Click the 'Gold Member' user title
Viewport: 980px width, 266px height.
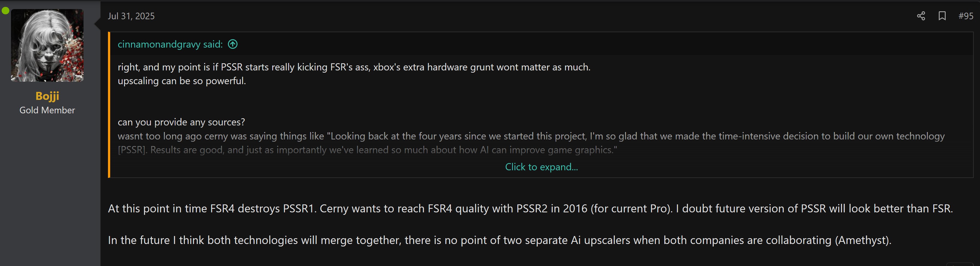point(47,110)
